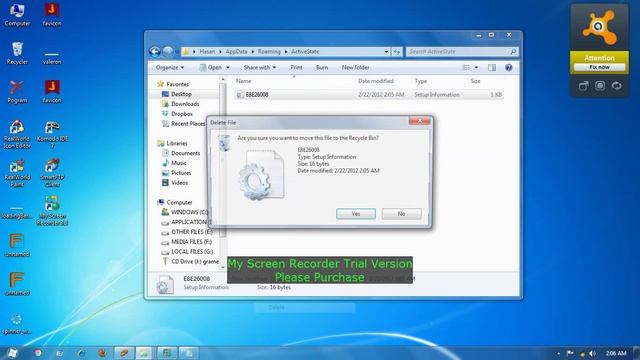Select the RealWorld Icon Editor shortcut
Screen dimensions: 640x360
click(x=17, y=134)
